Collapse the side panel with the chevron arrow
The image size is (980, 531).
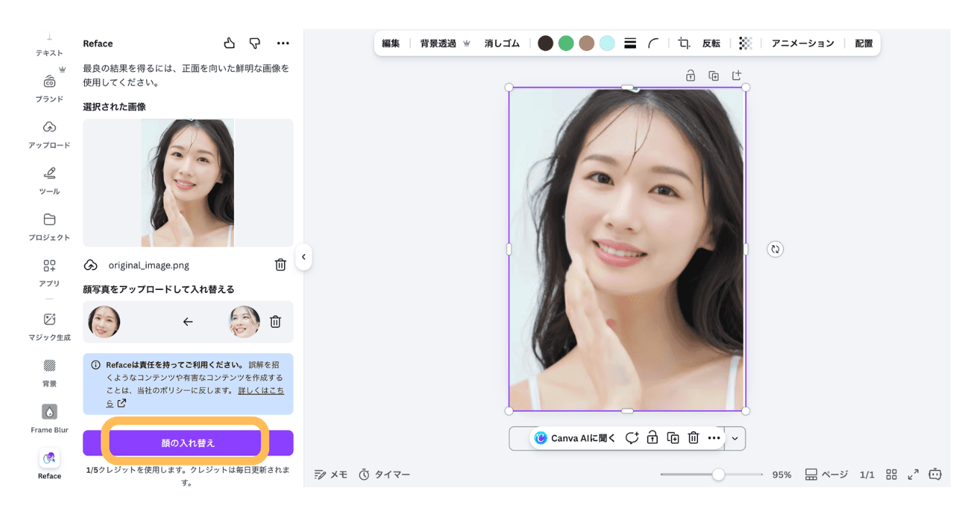304,257
